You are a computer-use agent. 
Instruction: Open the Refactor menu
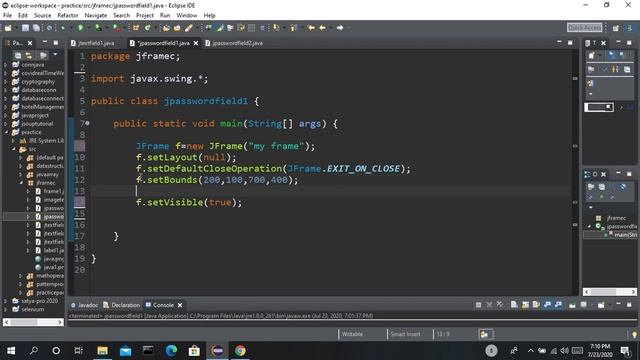pyautogui.click(x=68, y=16)
